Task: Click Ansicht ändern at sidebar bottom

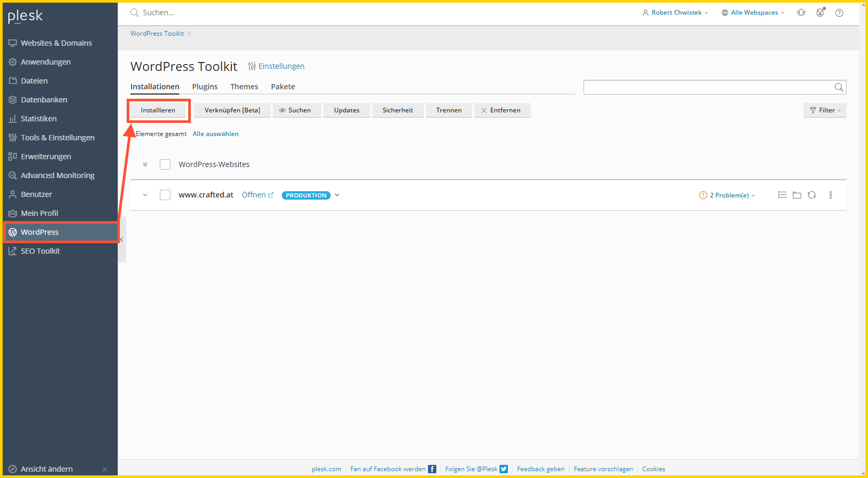Action: click(47, 469)
